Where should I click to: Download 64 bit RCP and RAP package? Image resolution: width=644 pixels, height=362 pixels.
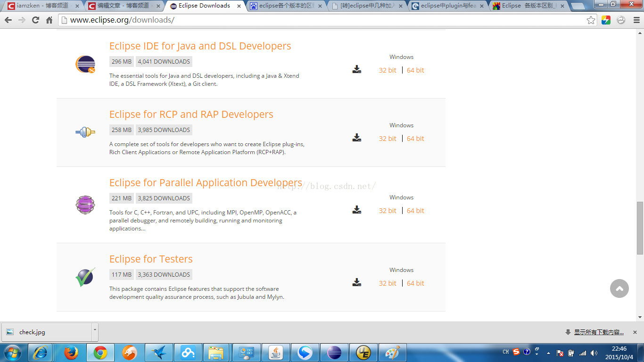pos(415,139)
